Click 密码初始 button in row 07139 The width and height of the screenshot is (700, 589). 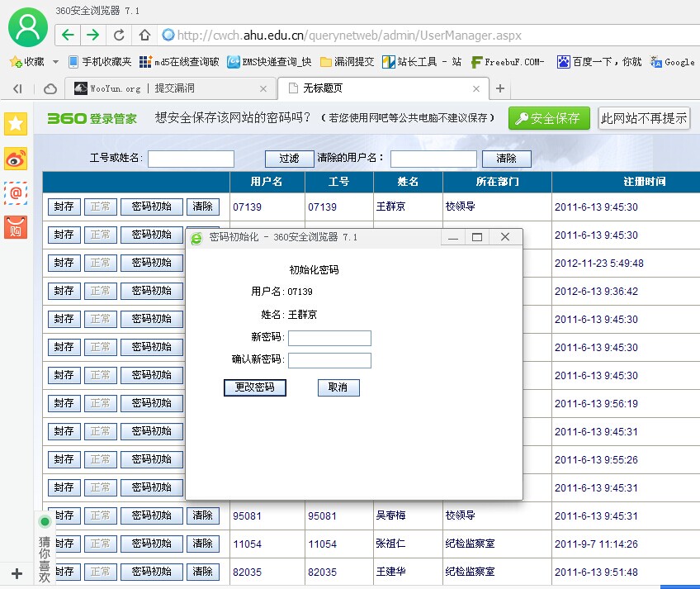152,207
